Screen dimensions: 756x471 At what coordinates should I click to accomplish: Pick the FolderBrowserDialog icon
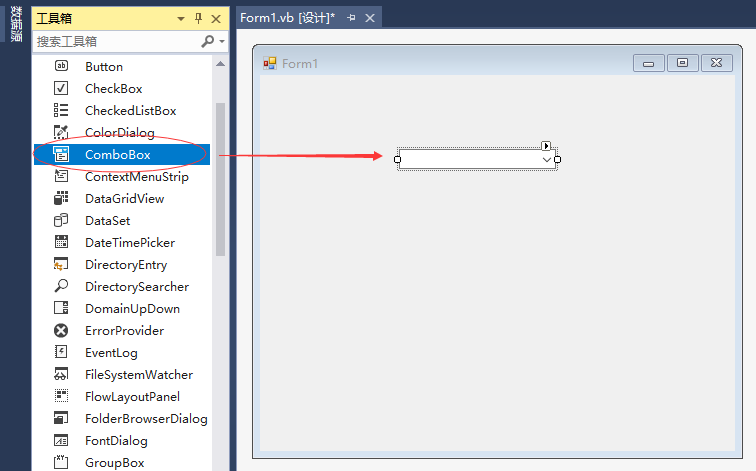pyautogui.click(x=61, y=418)
